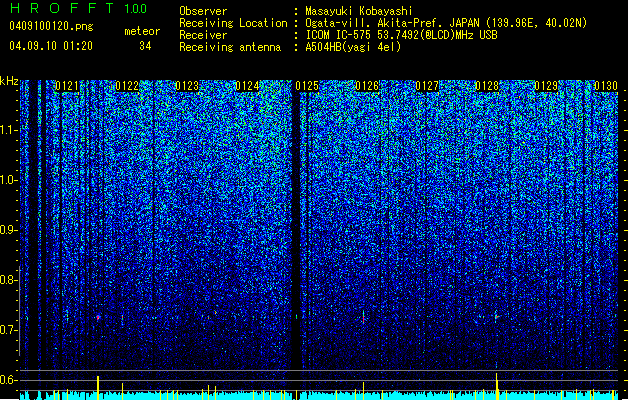Image resolution: width=629 pixels, height=400 pixels.
Task: Click the red meteor echo after 0128
Action: click(x=497, y=317)
